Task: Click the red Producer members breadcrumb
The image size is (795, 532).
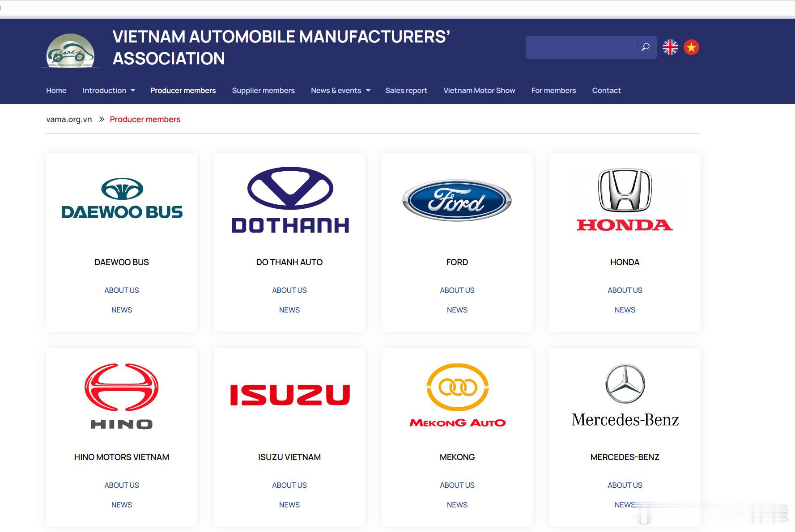Action: (x=145, y=119)
